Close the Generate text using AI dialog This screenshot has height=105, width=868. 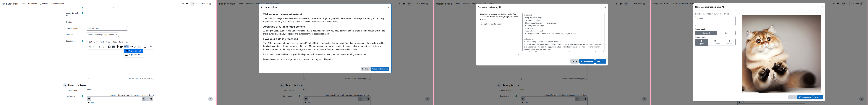(605, 7)
